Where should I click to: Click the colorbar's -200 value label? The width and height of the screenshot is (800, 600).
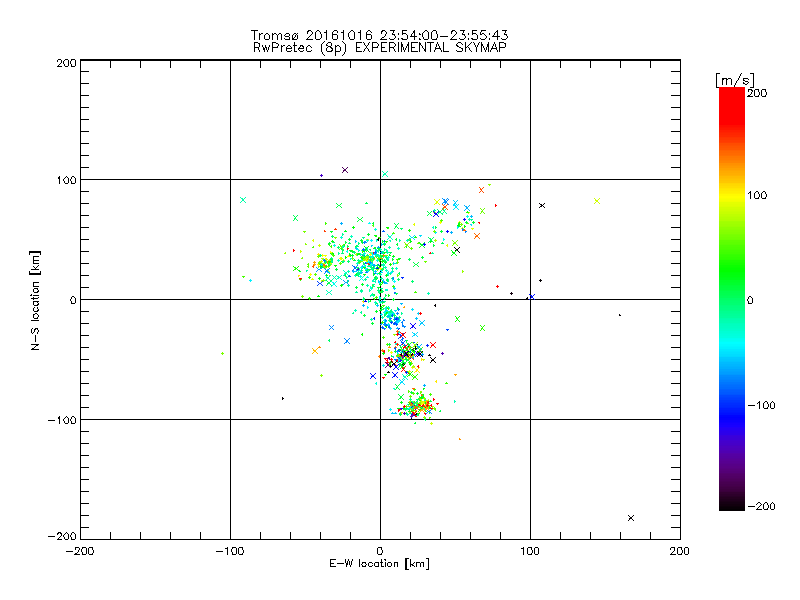click(761, 506)
